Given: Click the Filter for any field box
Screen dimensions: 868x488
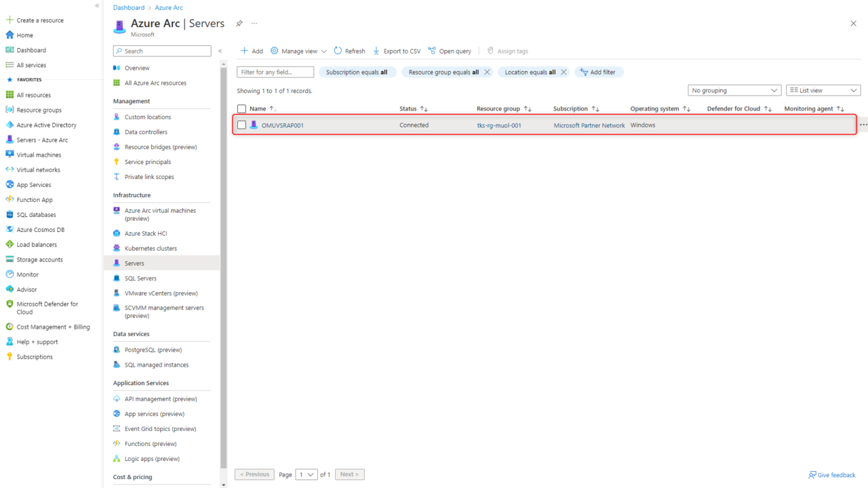Looking at the screenshot, I should click(275, 72).
